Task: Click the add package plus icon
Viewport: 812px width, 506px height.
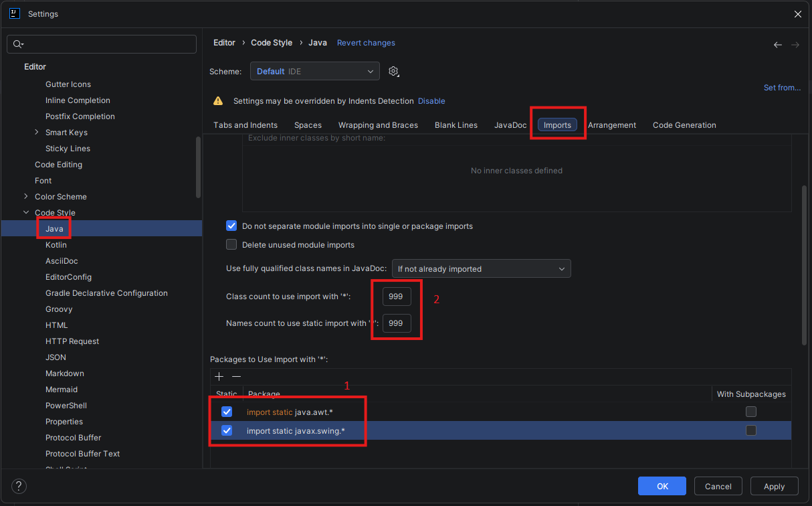Action: point(219,377)
